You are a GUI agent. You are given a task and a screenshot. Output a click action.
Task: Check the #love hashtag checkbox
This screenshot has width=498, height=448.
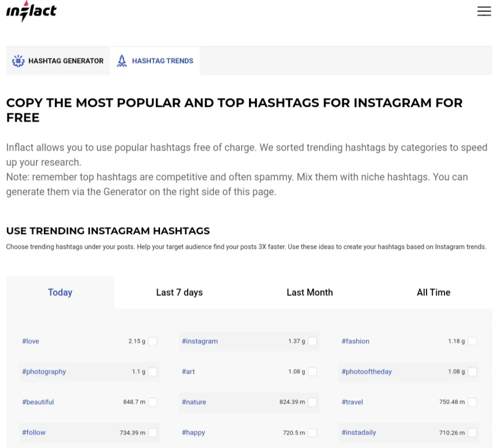click(x=153, y=341)
